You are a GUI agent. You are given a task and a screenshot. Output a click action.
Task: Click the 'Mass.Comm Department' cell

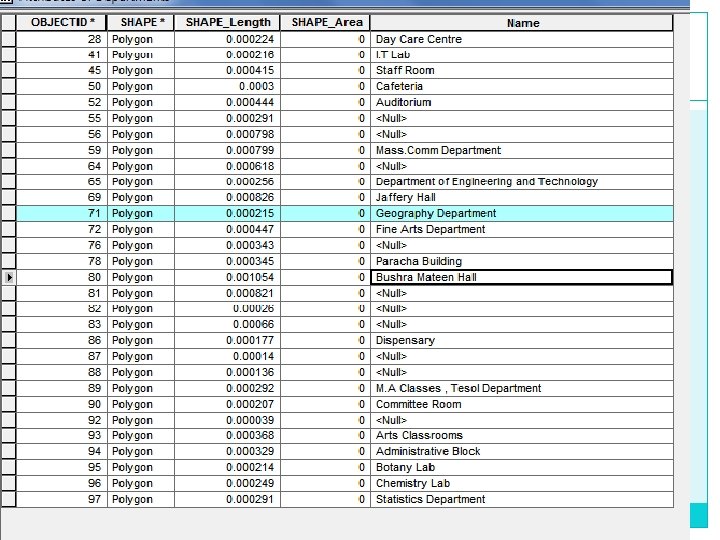[522, 150]
